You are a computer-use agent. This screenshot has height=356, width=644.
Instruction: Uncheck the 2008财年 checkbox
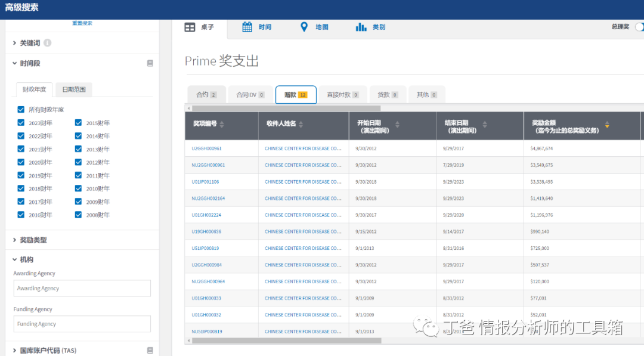[x=79, y=214]
